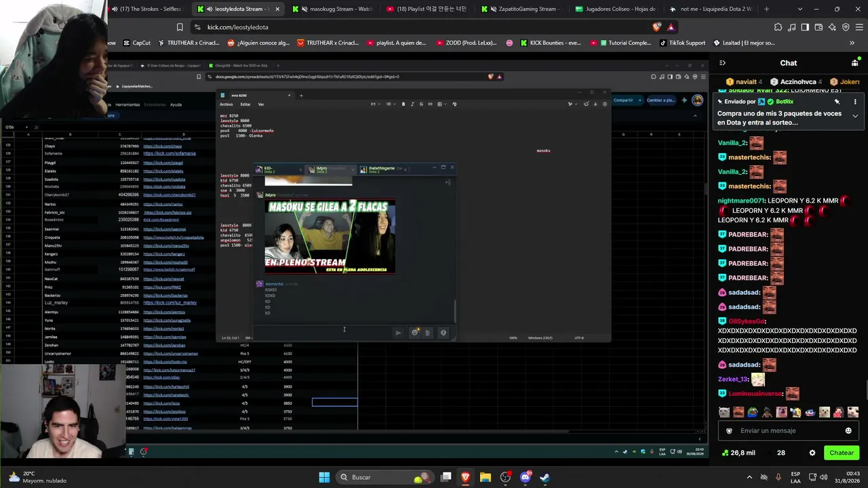The width and height of the screenshot is (868, 488).
Task: Open the gift subs icon in chat header
Action: 854,63
